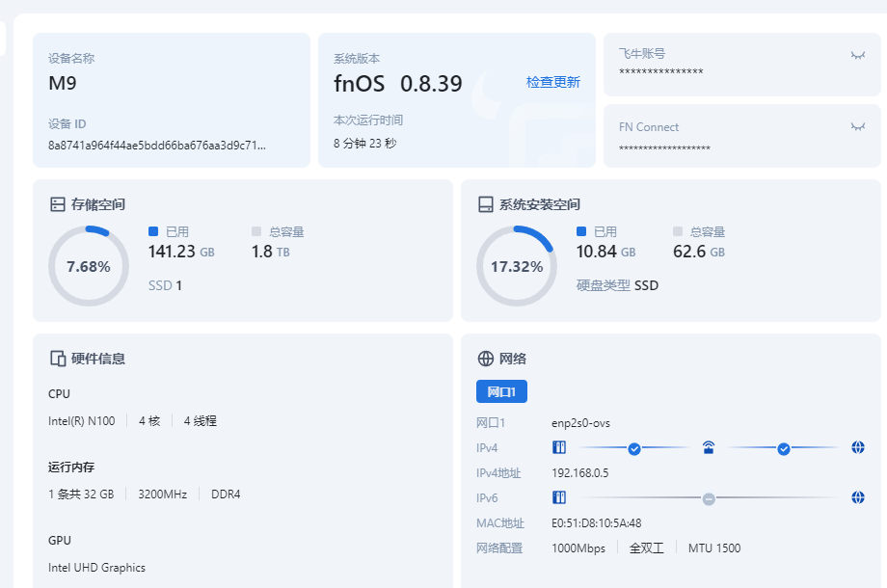Click the 检查更新 link
This screenshot has height=588, width=887.
pyautogui.click(x=552, y=82)
